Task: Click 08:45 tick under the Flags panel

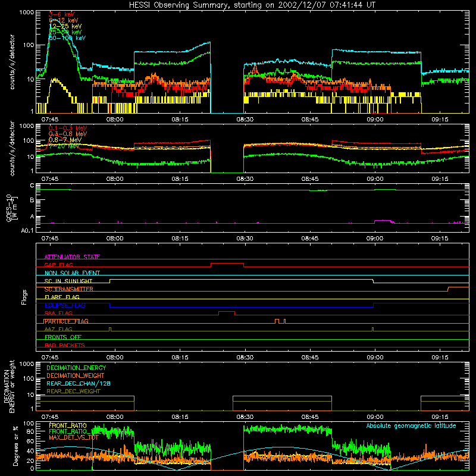Action: pyautogui.click(x=309, y=358)
